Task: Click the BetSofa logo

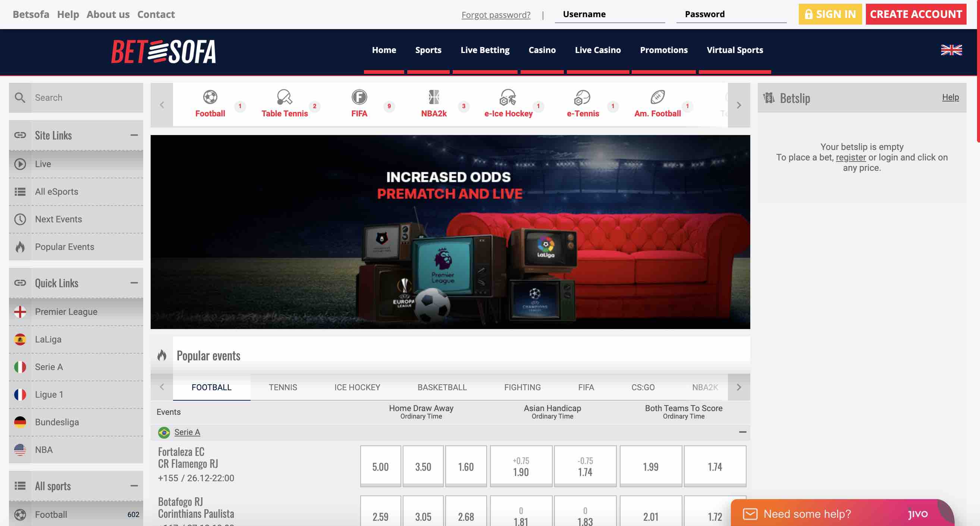Action: tap(164, 51)
